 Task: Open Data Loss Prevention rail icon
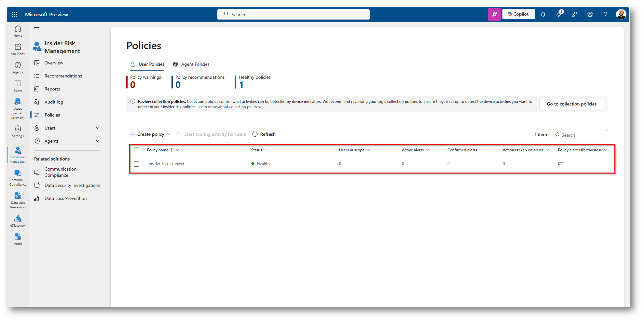(18, 201)
